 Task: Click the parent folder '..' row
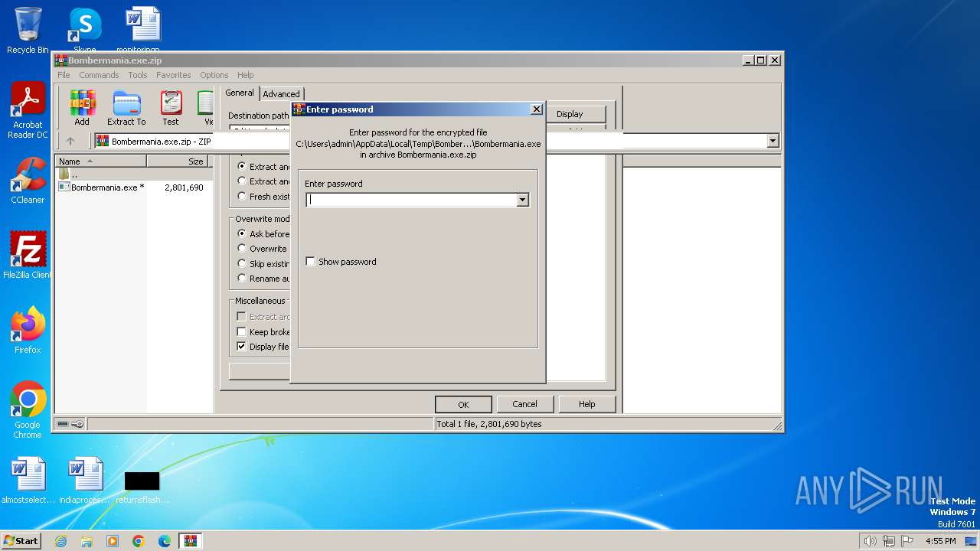[x=133, y=174]
